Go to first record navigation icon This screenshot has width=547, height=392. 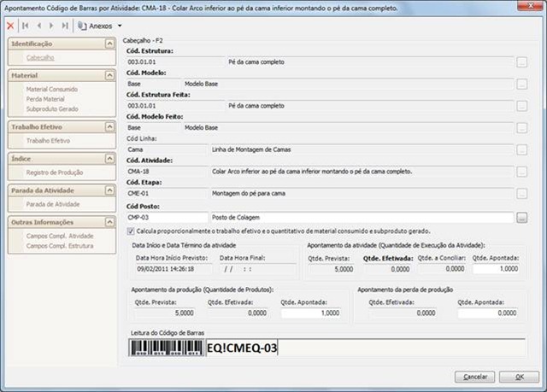click(x=25, y=26)
